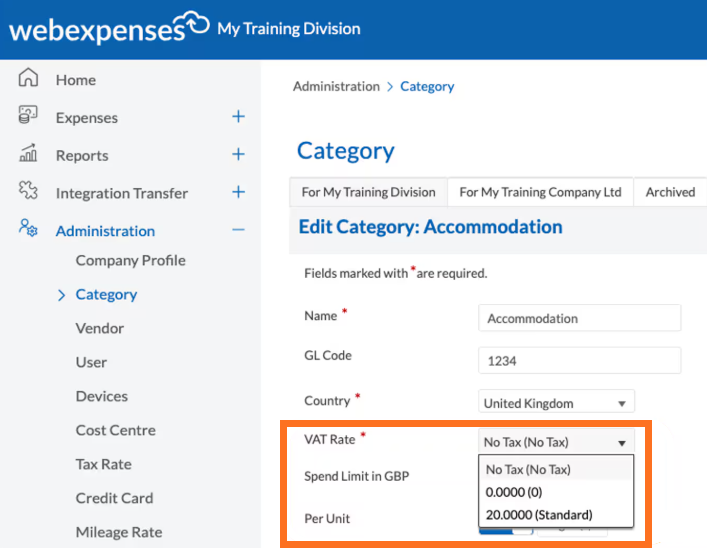Click the Spend Limit in GBP label
Image resolution: width=707 pixels, height=548 pixels.
coord(357,476)
